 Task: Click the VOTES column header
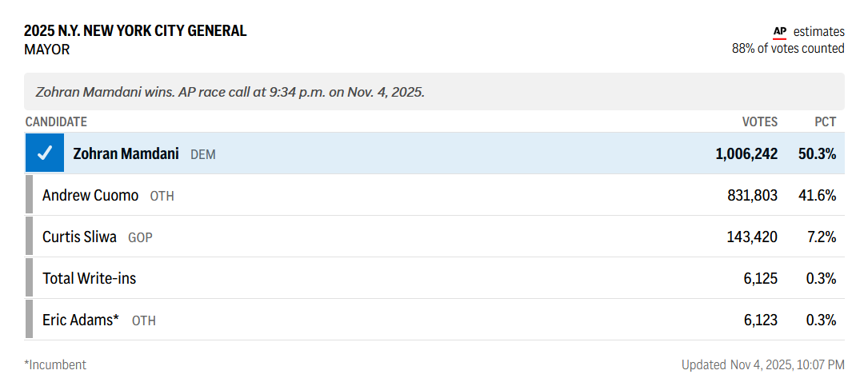759,121
